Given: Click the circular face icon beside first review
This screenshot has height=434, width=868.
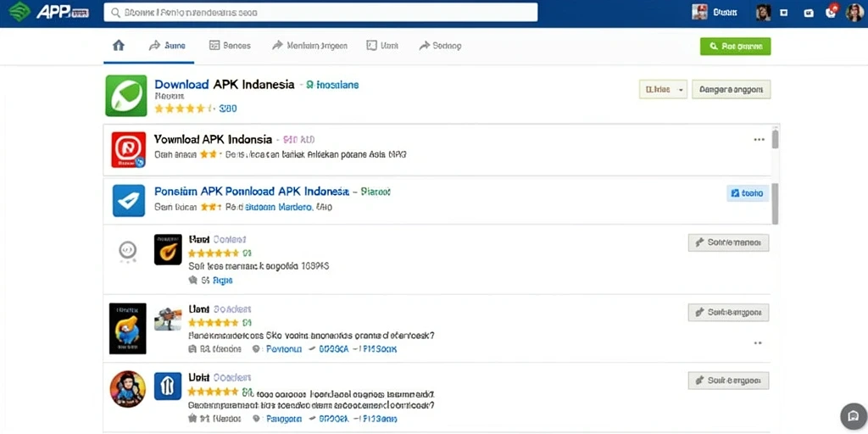Looking at the screenshot, I should coord(128,251).
